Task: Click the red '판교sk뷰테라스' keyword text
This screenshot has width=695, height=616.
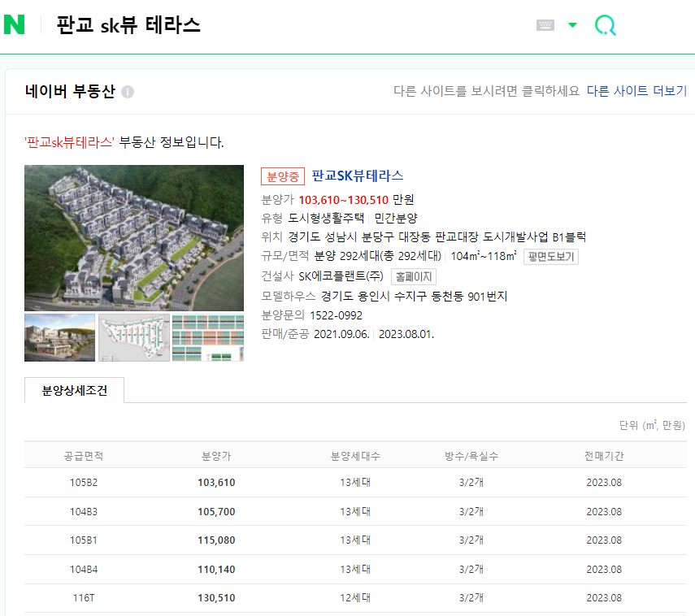Action: [x=69, y=142]
